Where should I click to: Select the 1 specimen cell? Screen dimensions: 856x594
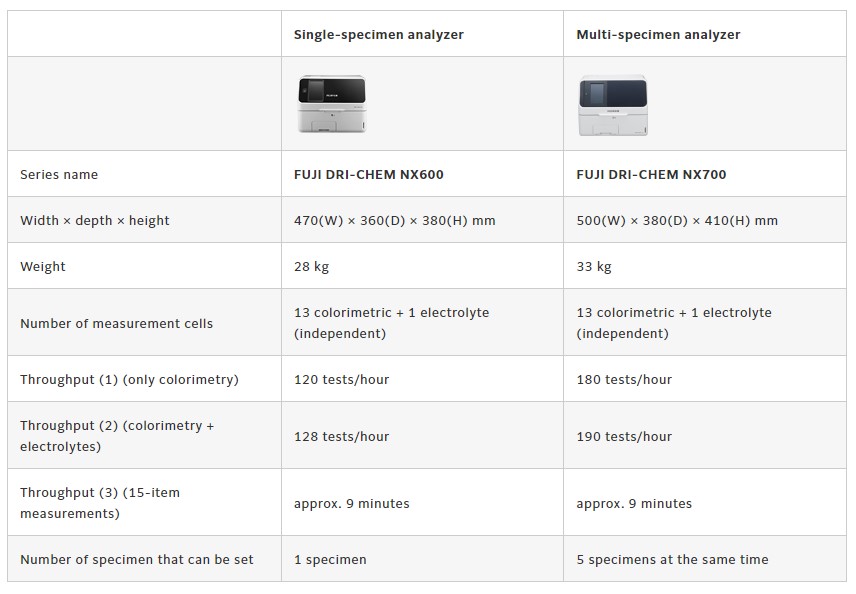[x=330, y=560]
